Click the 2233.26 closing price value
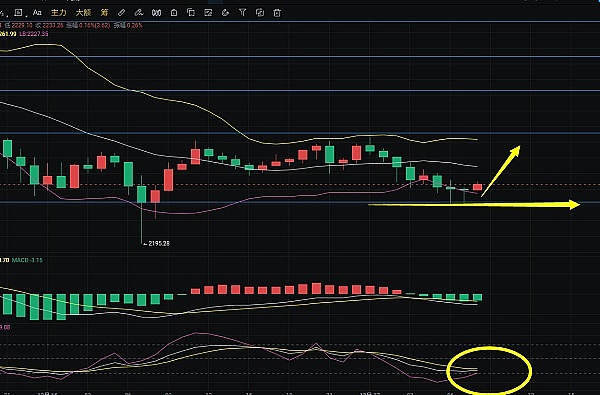 pos(53,26)
